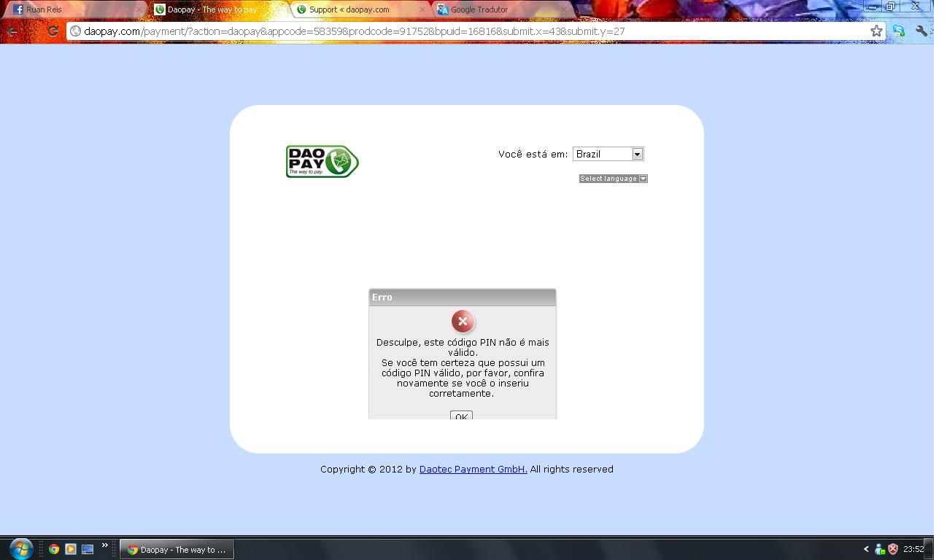Open the Chrome wrench settings menu

[x=921, y=31]
